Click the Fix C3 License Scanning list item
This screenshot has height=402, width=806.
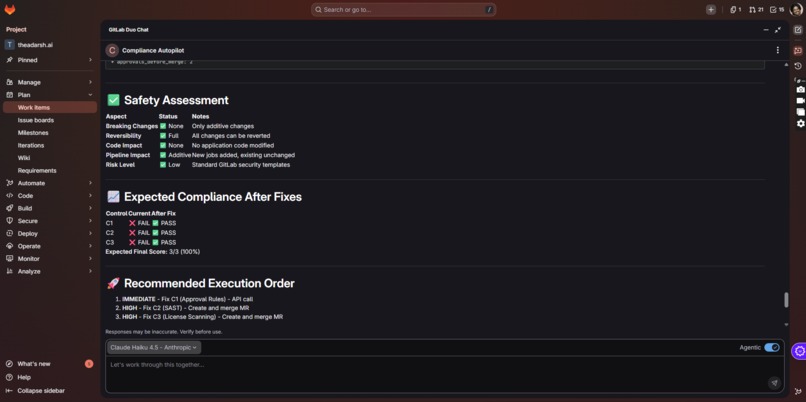tap(203, 317)
